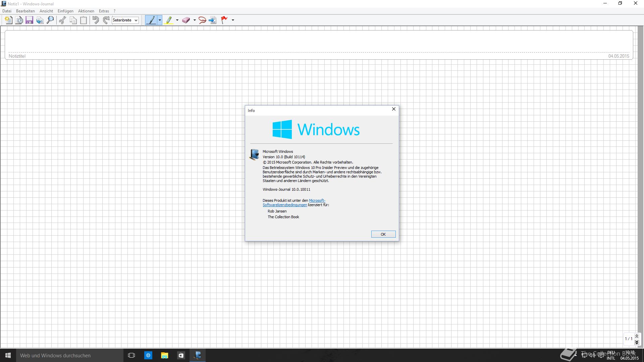Open File Explorer from the taskbar
Screen dimensions: 644x362
[164, 355]
